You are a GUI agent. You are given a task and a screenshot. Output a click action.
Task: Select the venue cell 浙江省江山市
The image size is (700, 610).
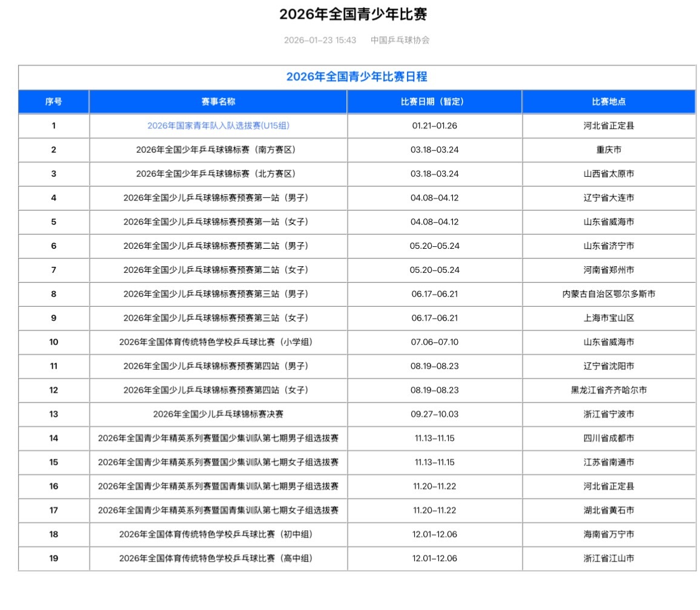tap(609, 560)
